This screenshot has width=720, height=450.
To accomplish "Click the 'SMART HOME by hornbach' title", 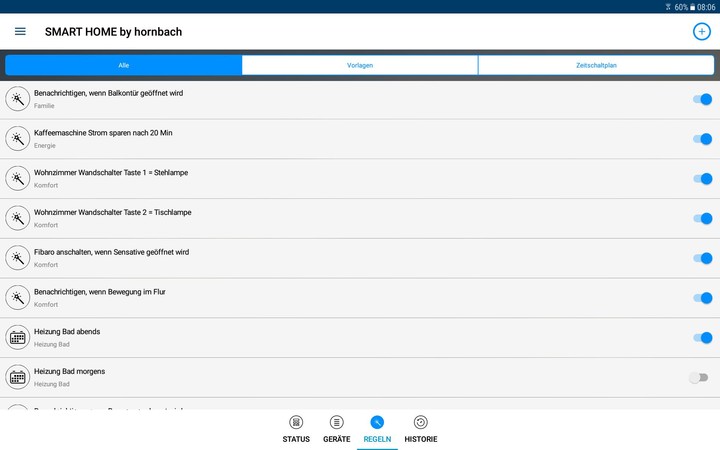I will pos(113,32).
